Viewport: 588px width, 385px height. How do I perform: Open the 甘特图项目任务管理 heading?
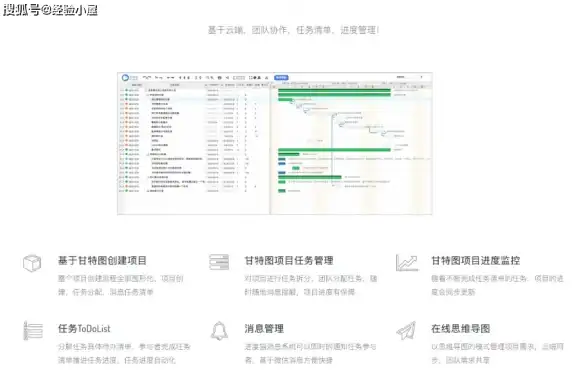point(289,261)
